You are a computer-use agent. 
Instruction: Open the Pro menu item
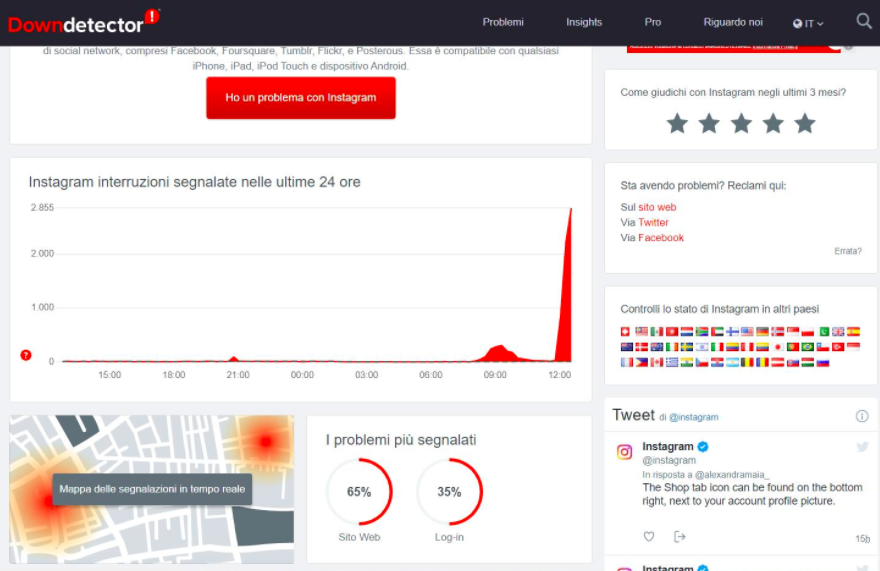pyautogui.click(x=653, y=22)
